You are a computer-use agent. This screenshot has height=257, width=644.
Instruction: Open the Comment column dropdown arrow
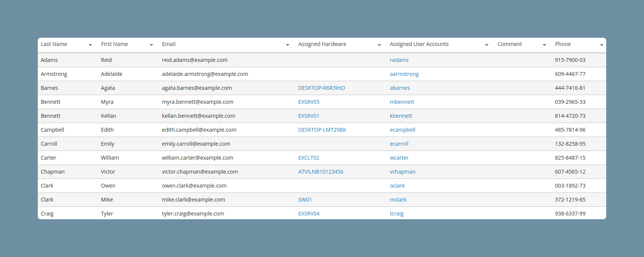tap(544, 45)
